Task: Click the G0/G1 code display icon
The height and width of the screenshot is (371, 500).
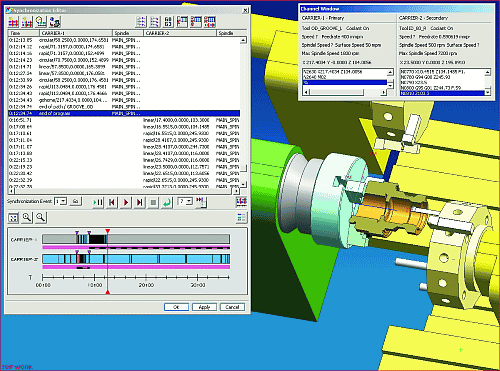Action: tap(168, 22)
